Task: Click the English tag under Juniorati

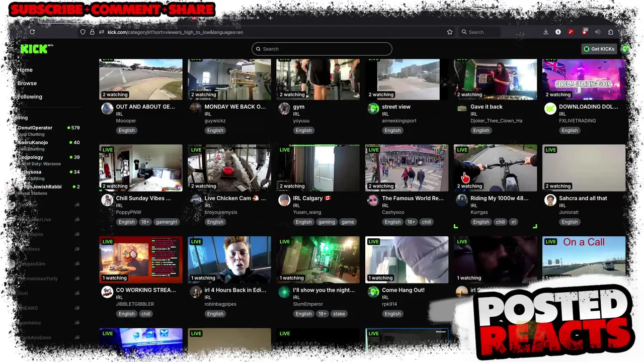Action: click(570, 222)
